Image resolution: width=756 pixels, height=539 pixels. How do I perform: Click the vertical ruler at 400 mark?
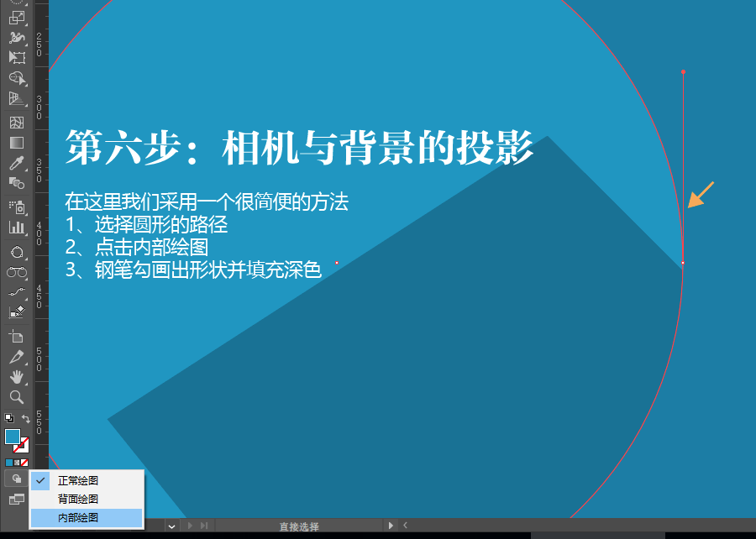(x=39, y=233)
